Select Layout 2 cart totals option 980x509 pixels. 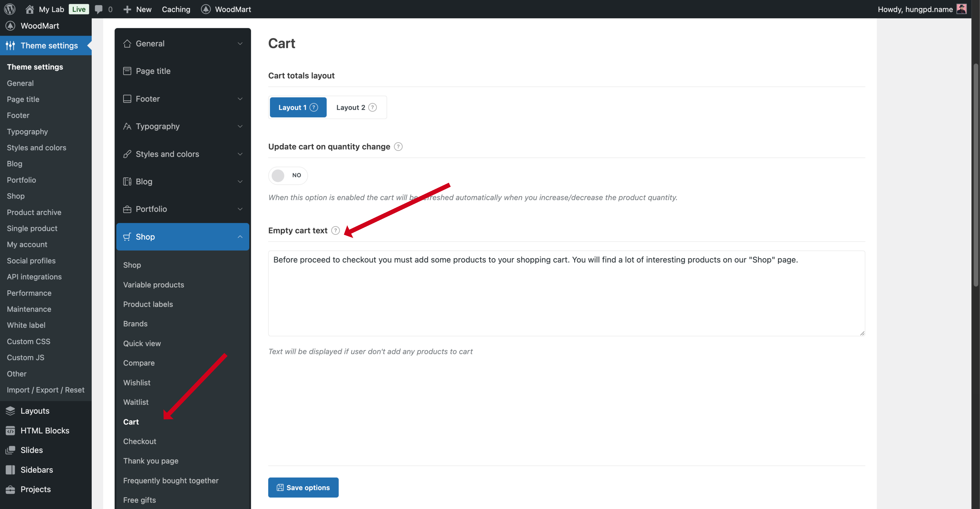[x=356, y=108]
